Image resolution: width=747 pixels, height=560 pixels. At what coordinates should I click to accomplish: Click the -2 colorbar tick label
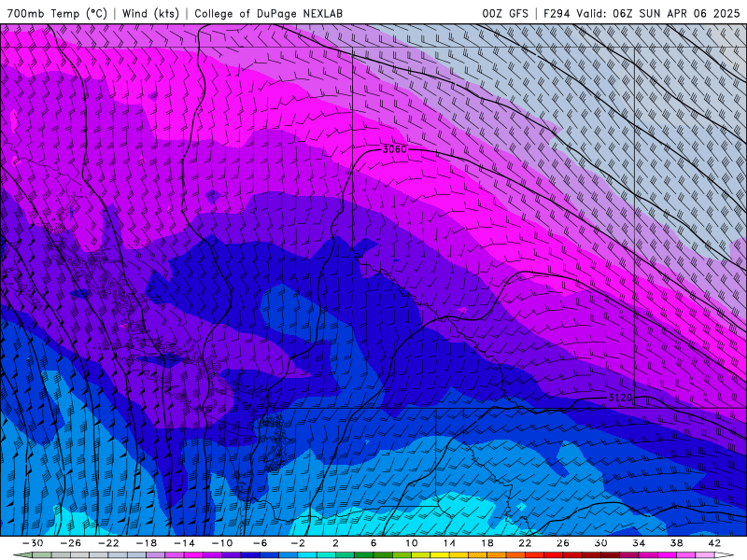(297, 543)
